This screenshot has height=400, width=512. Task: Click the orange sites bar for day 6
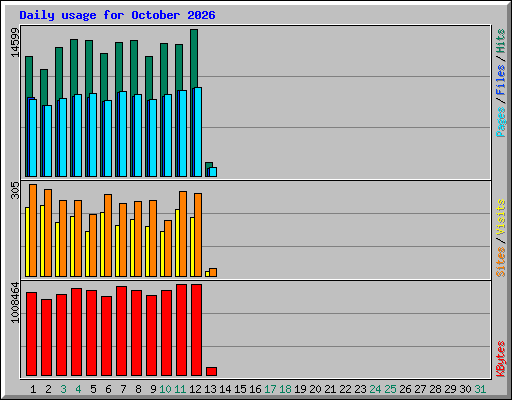point(108,235)
